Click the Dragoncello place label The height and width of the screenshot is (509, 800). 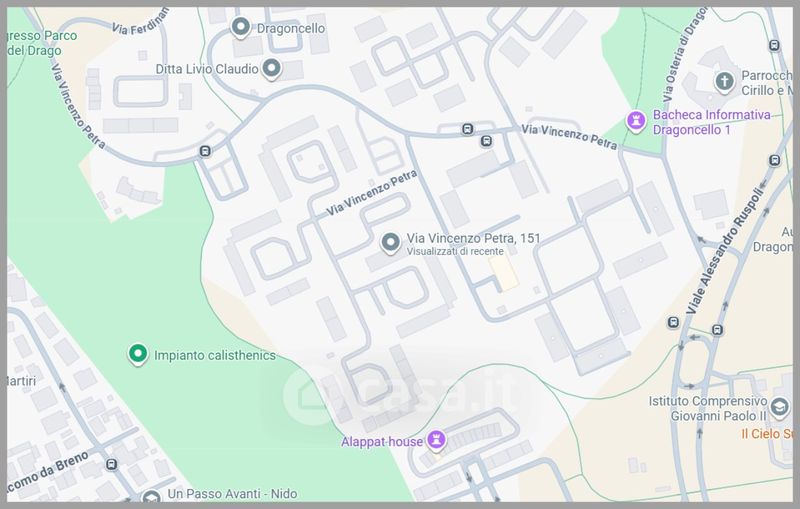tap(291, 28)
